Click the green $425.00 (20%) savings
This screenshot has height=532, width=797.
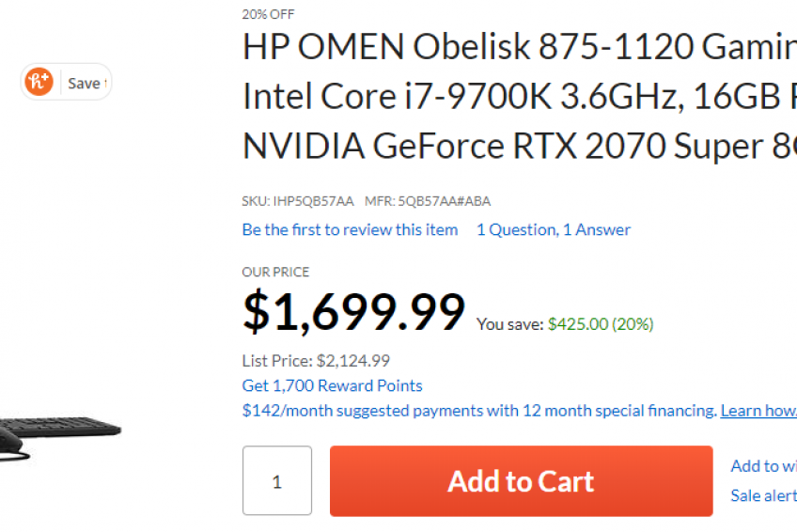(x=601, y=324)
